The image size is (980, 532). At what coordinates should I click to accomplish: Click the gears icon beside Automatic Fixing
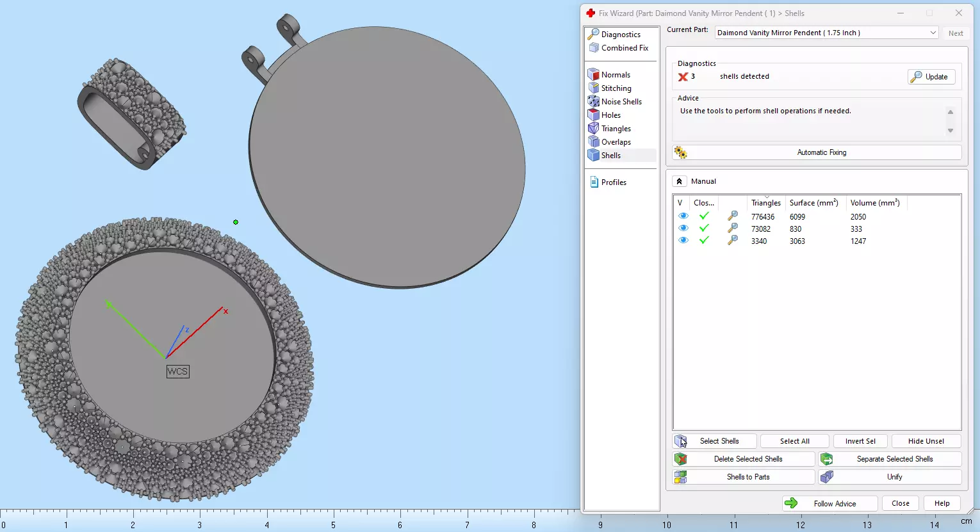tap(680, 152)
